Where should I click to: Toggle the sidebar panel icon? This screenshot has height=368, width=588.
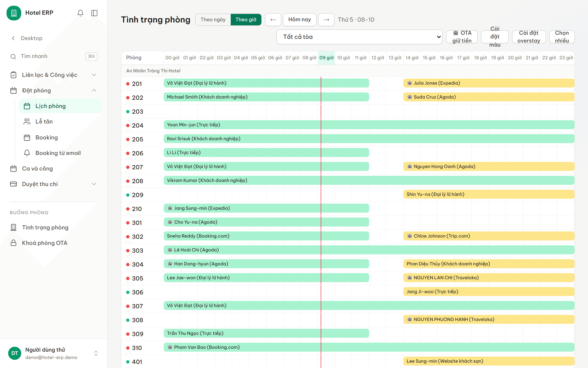94,13
